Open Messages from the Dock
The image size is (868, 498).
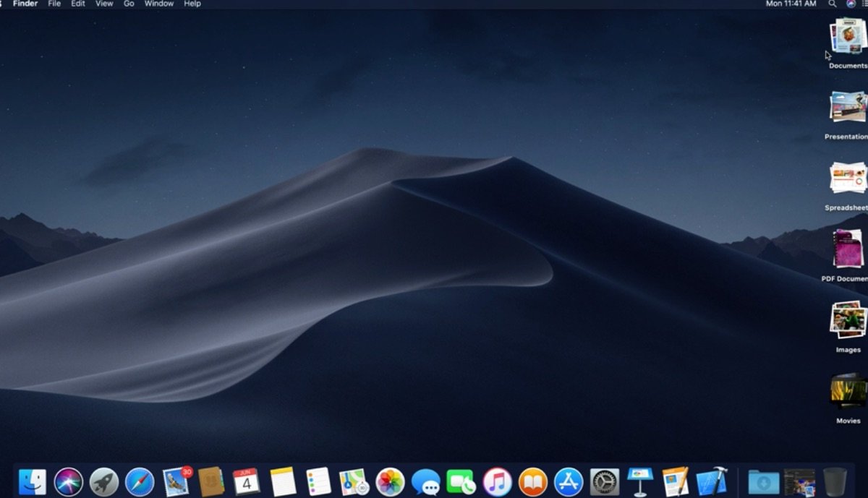[x=425, y=481]
